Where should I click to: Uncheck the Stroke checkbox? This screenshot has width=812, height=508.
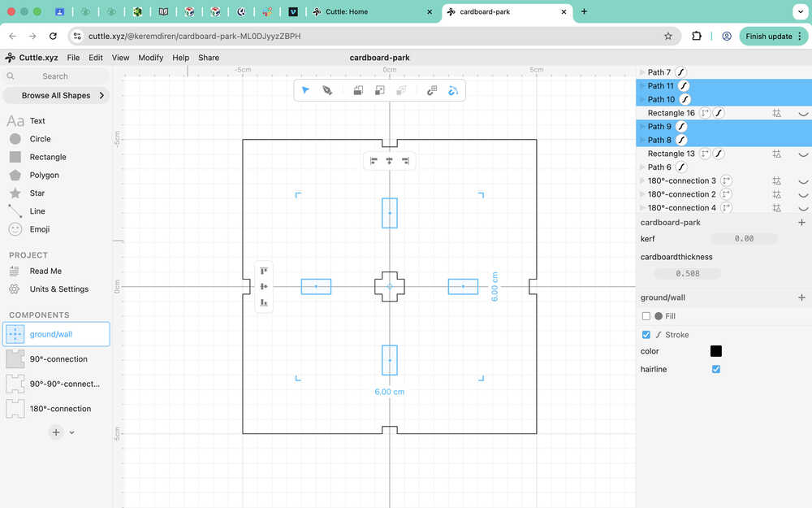pos(646,335)
